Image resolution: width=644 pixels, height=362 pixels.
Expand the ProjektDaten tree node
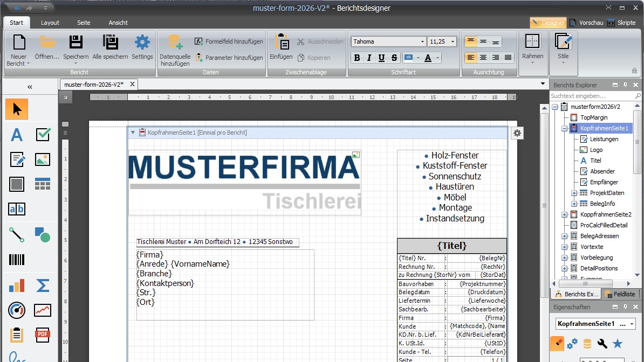pos(574,193)
